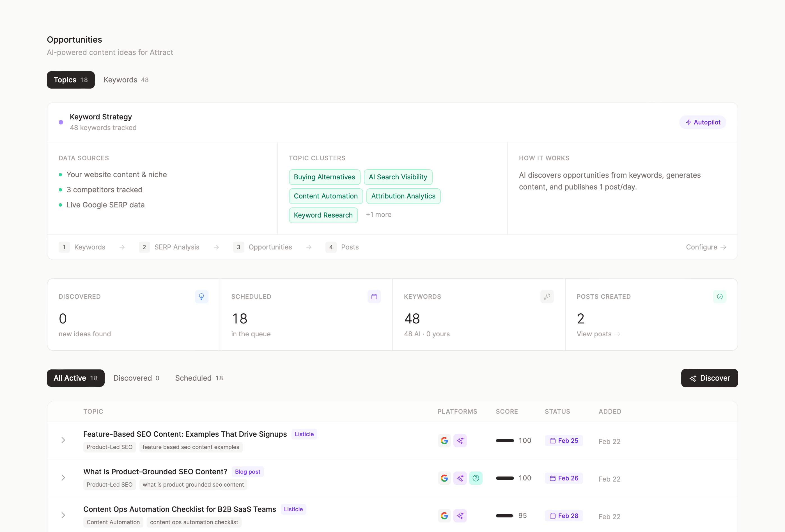Click step 1 Keywords in the pipeline

pyautogui.click(x=82, y=247)
